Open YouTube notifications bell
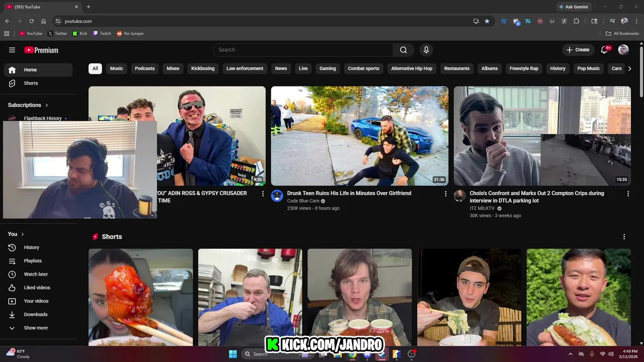The height and width of the screenshot is (362, 644). pos(605,50)
